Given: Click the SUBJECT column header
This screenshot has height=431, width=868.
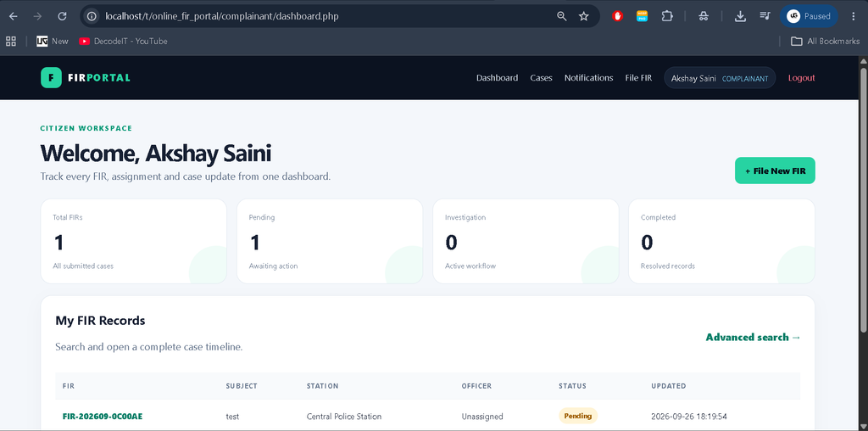Looking at the screenshot, I should click(x=242, y=385).
